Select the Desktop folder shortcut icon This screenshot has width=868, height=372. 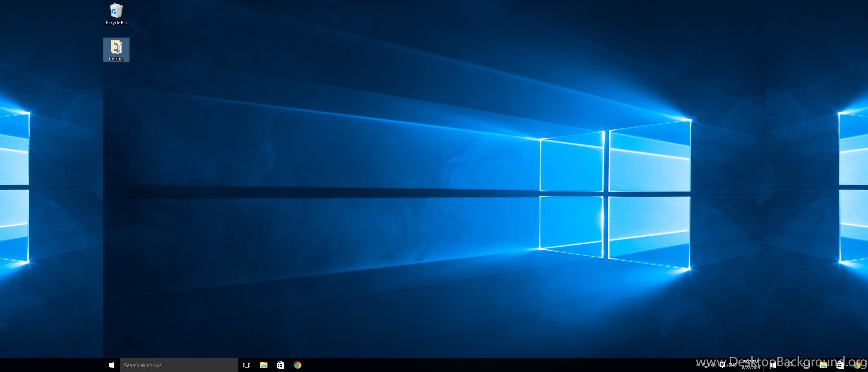(x=116, y=50)
